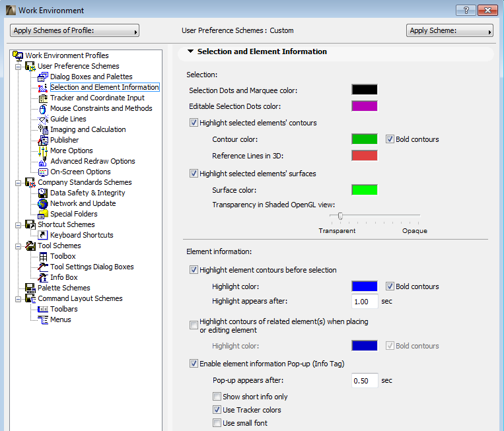Click the Pop-up appears after field
Screen dimensions: 504x431
pos(365,381)
